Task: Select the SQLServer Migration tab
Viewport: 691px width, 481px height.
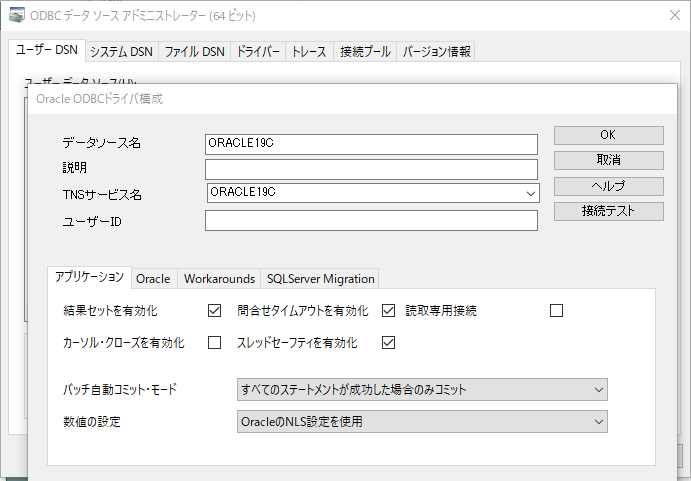Action: [320, 279]
